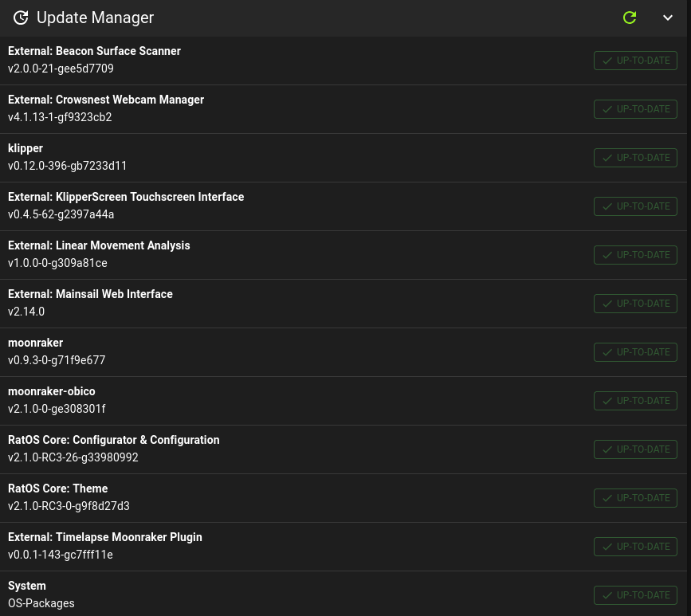Viewport: 691px width, 616px height.
Task: Click Crowsnest version v4.1.13-1-gf9323cb2
Action: point(60,117)
